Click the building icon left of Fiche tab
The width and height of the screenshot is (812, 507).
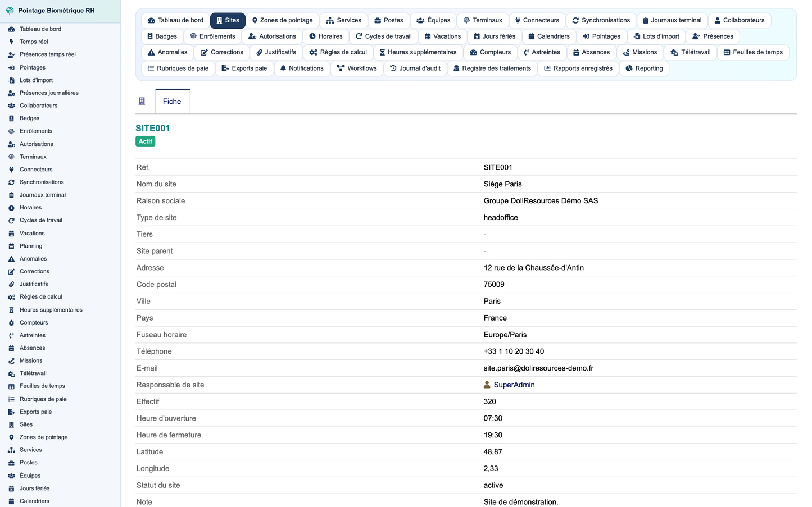click(142, 102)
